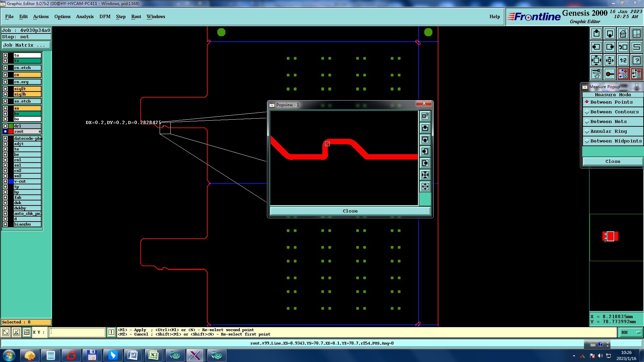Click the Home view icon
Image resolution: width=644 pixels, height=362 pixels.
click(623, 34)
